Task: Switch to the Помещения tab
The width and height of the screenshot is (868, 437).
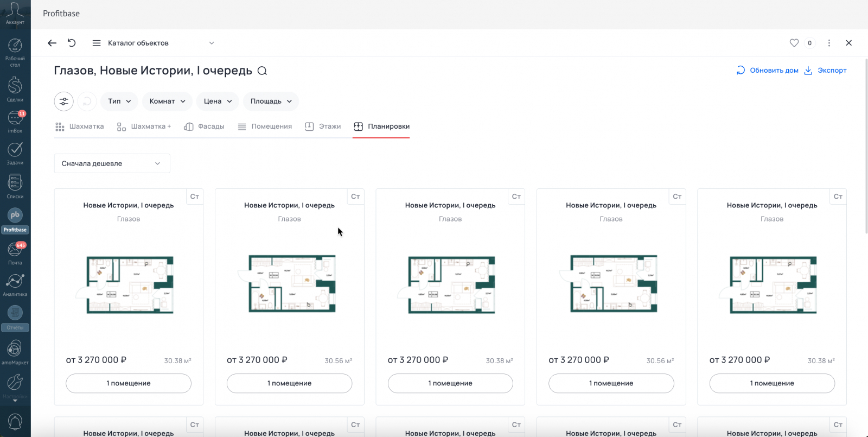Action: (x=265, y=126)
